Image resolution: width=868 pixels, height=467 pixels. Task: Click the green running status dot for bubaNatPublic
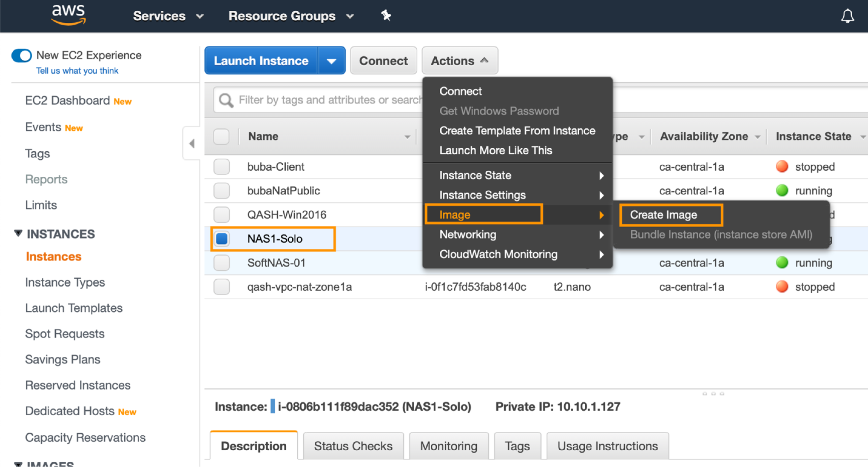point(782,191)
